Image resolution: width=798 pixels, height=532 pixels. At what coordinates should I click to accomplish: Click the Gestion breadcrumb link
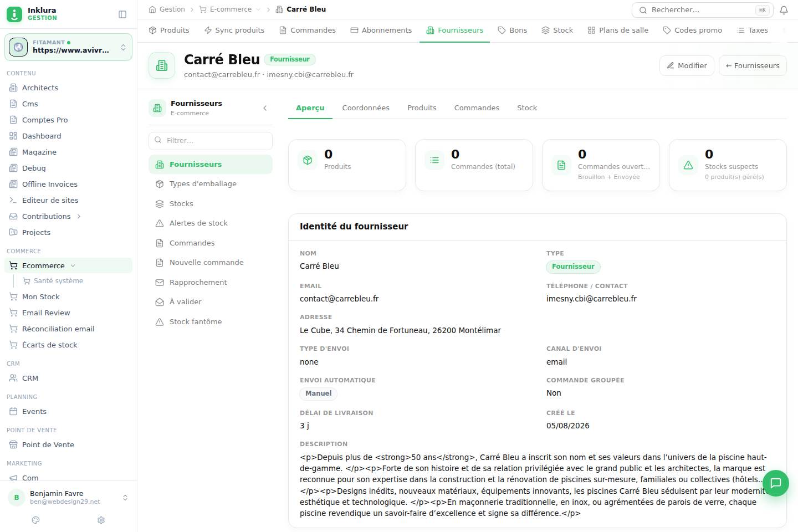click(167, 9)
